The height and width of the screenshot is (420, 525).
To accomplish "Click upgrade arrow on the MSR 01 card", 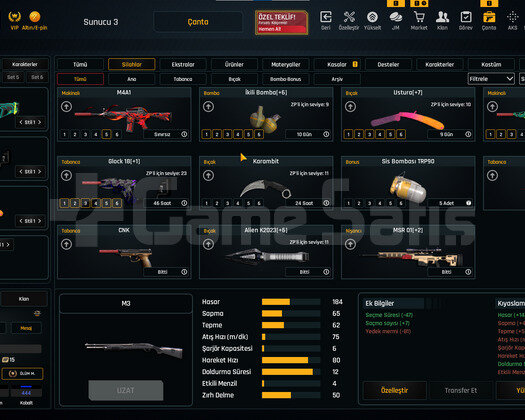I will pyautogui.click(x=350, y=244).
